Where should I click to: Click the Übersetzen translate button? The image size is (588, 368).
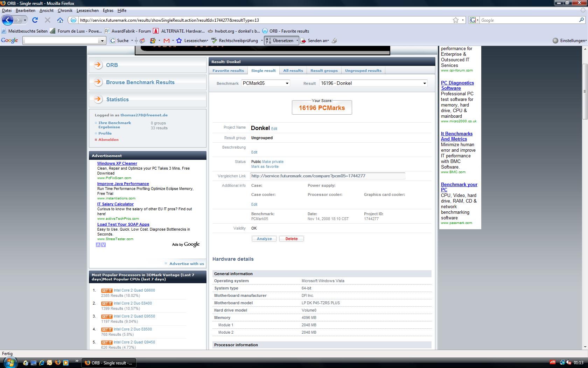[280, 41]
